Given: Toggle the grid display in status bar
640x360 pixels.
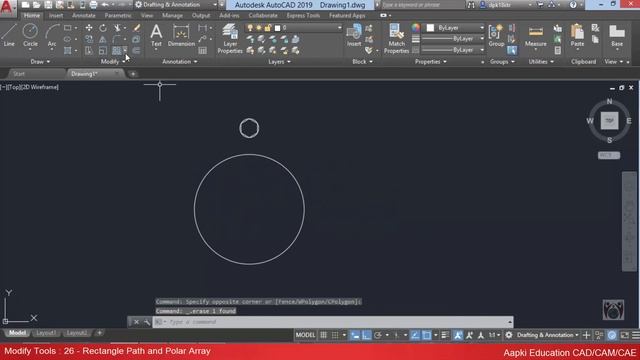Looking at the screenshot, I should point(323,335).
